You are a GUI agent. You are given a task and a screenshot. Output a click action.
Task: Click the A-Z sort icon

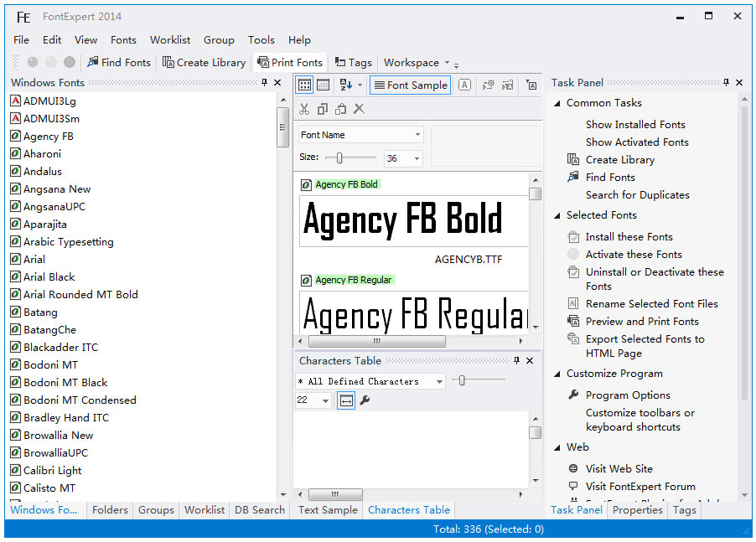click(x=343, y=85)
